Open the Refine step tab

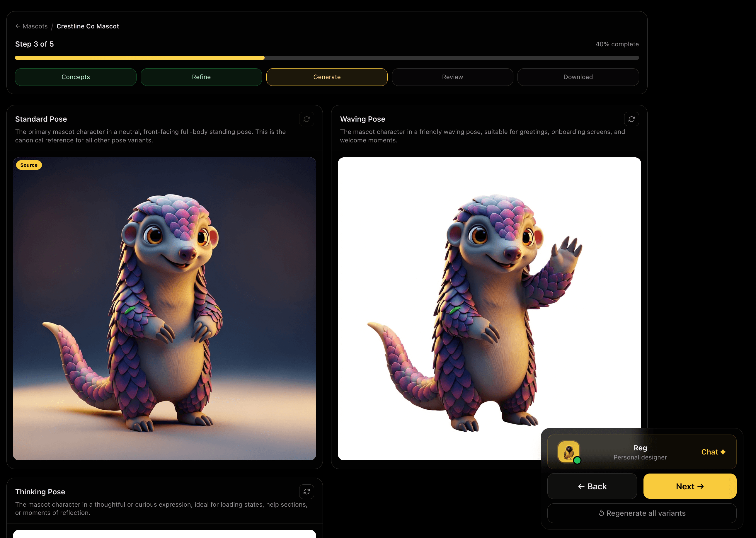point(201,77)
